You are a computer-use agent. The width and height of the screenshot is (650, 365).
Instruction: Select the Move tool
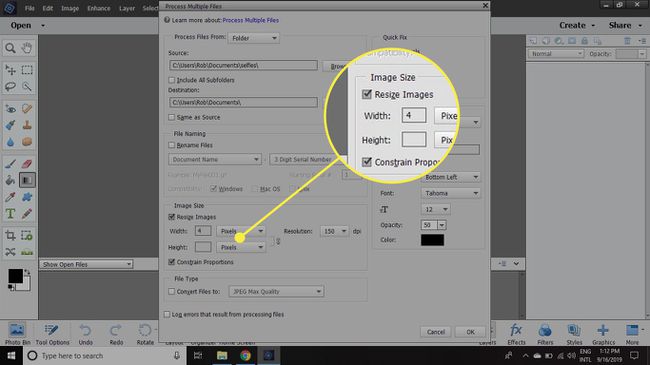(10, 70)
